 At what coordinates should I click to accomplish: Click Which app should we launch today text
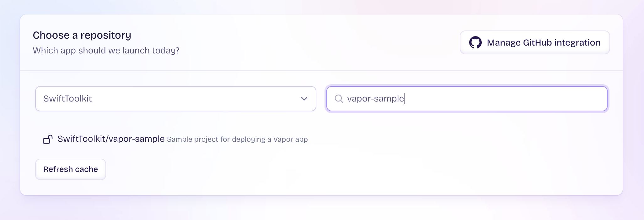[106, 50]
